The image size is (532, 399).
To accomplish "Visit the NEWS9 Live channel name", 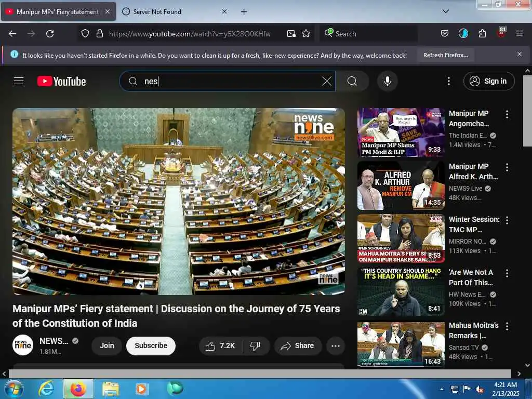I will 465,188.
